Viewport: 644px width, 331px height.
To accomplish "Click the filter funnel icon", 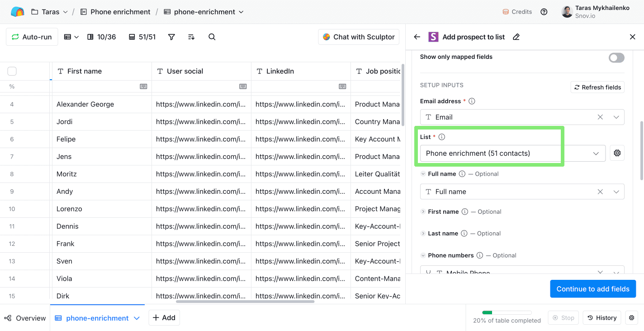I will click(171, 37).
